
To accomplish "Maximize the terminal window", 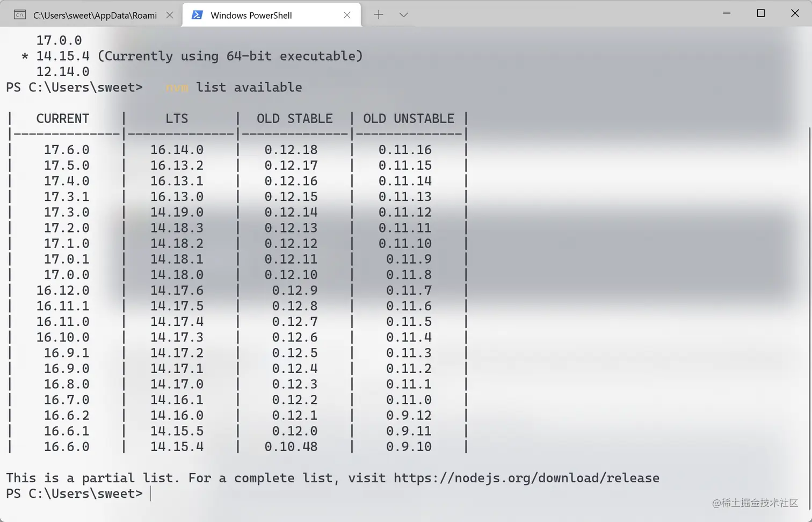I will pyautogui.click(x=760, y=13).
